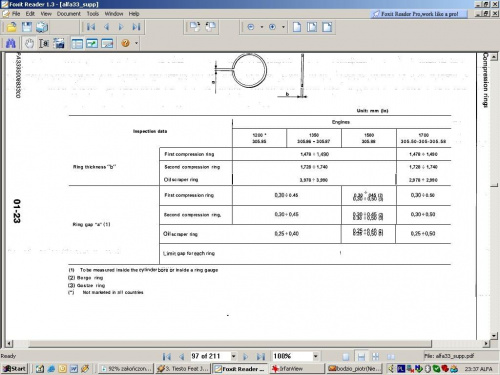
Task: Select the Snapshot camera tool
Action: click(x=59, y=43)
